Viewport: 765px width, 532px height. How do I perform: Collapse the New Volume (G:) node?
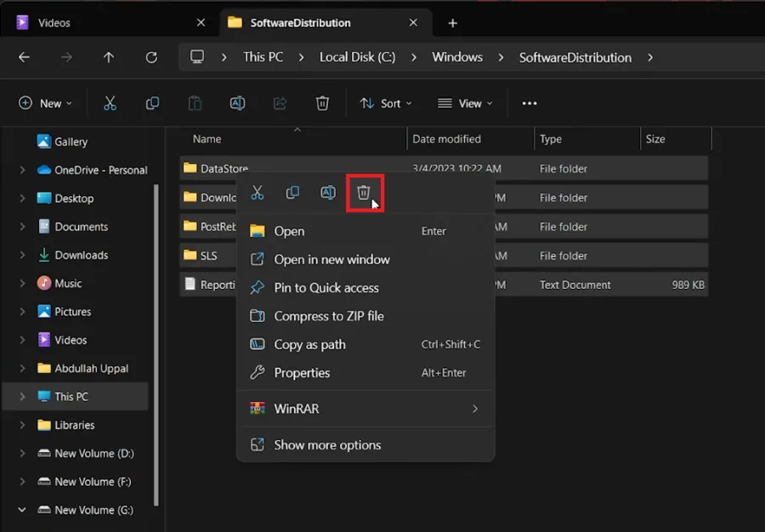click(x=22, y=510)
